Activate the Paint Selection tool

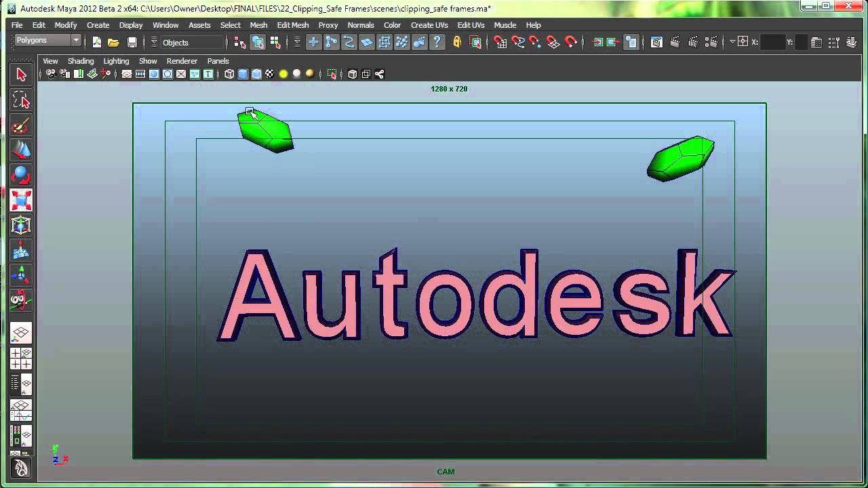pos(21,125)
